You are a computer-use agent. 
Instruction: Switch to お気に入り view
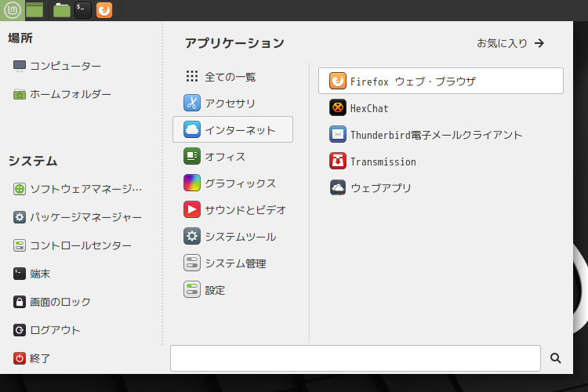pyautogui.click(x=510, y=43)
